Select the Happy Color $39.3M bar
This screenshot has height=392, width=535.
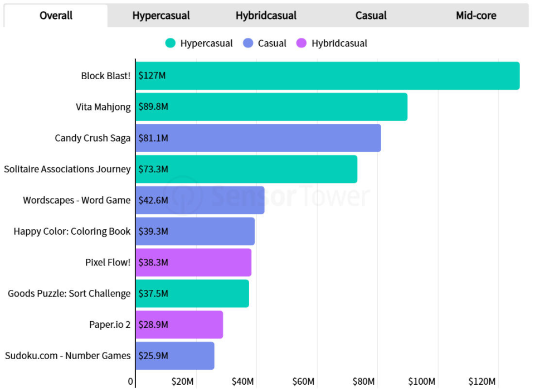coord(195,231)
